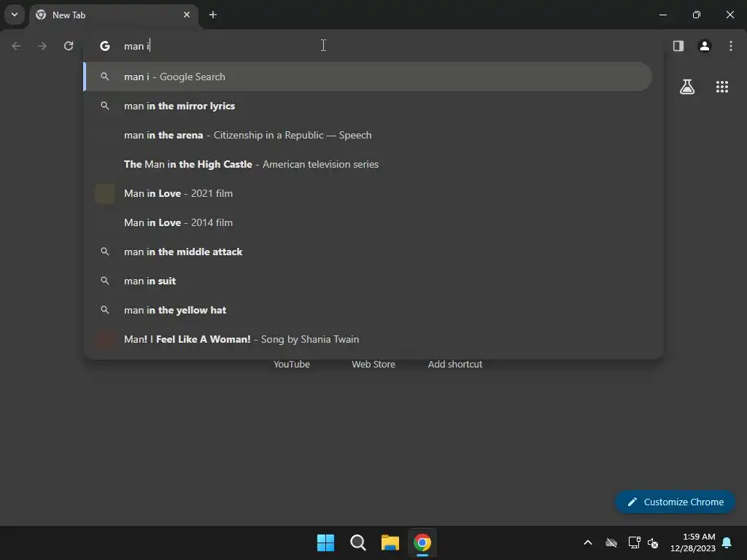Open the tab search dropdown arrow
The height and width of the screenshot is (560, 747).
(15, 15)
